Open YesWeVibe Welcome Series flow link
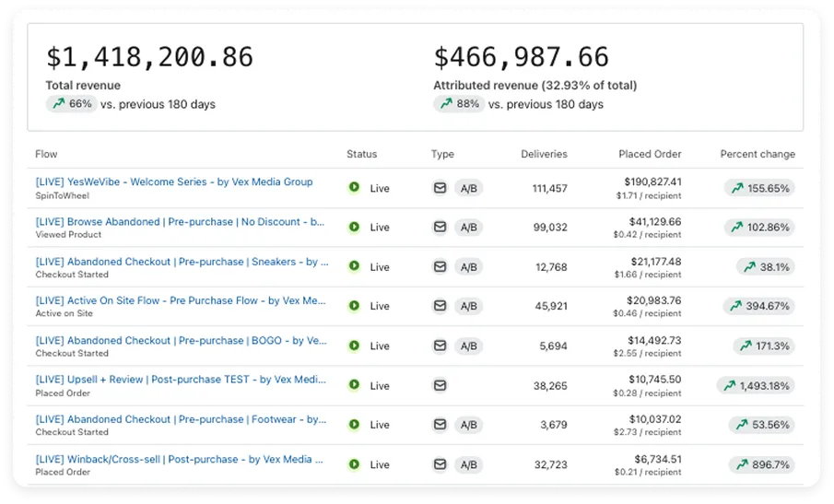This screenshot has width=834, height=504. [x=174, y=182]
